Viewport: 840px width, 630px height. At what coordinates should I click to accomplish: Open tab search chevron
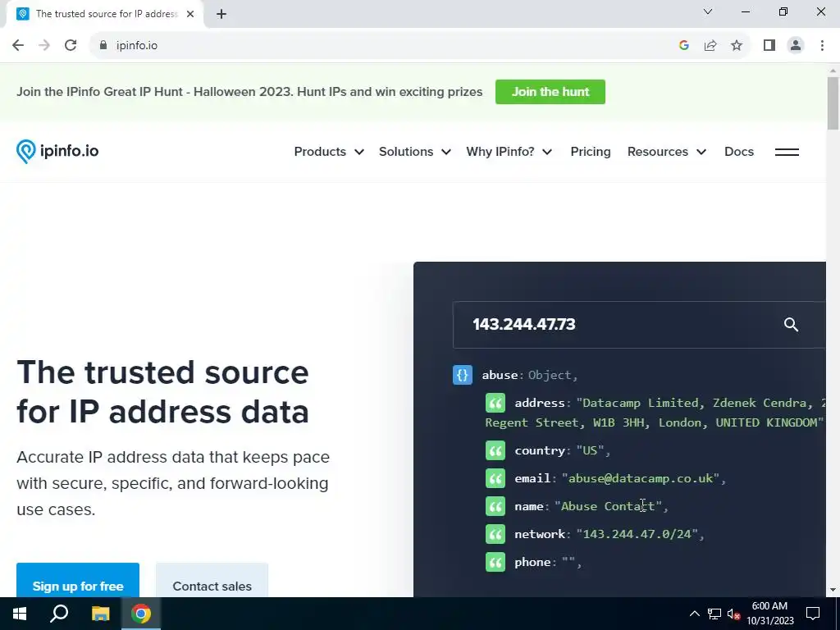[x=708, y=11]
